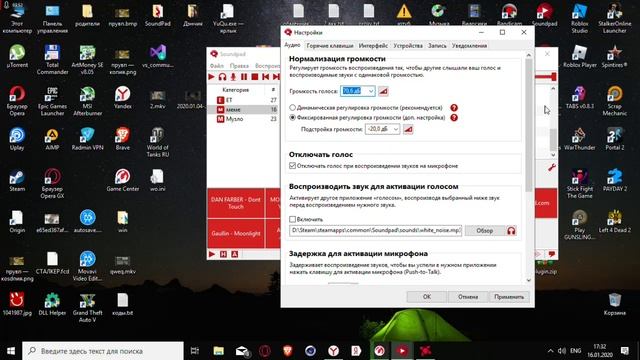This screenshot has width=640, height=360.
Task: Click Brave browser taskbar icon
Action: click(x=287, y=351)
